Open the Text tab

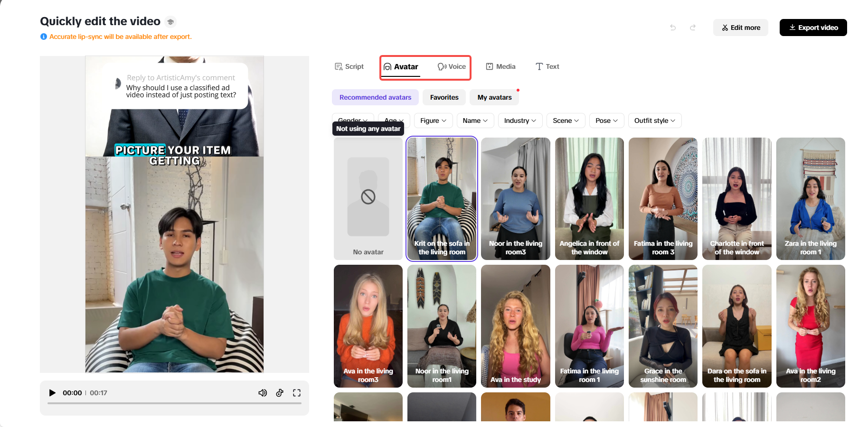click(x=547, y=66)
